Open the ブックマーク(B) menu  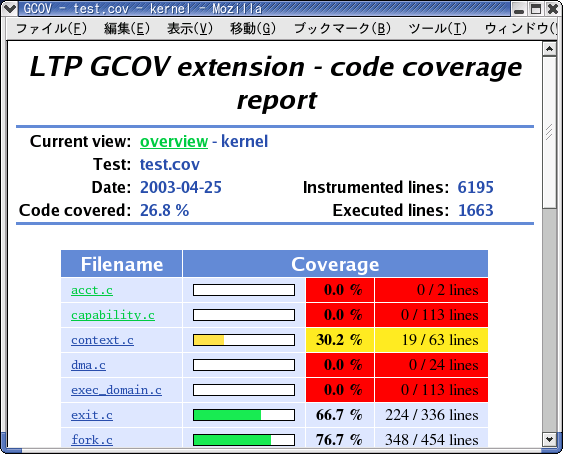[x=342, y=29]
